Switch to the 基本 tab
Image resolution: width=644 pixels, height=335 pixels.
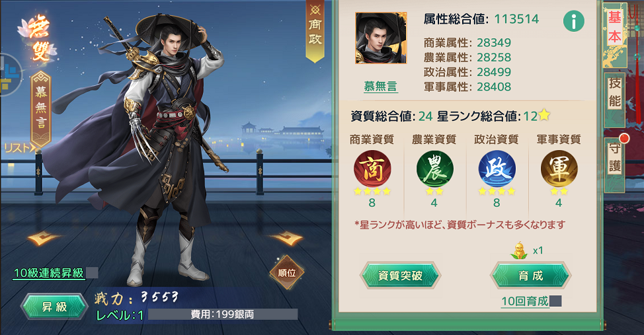tap(614, 28)
